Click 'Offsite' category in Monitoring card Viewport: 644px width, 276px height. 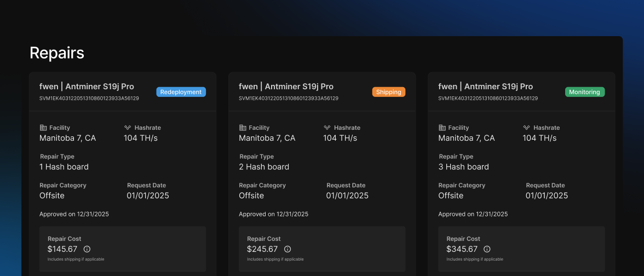[x=451, y=196]
